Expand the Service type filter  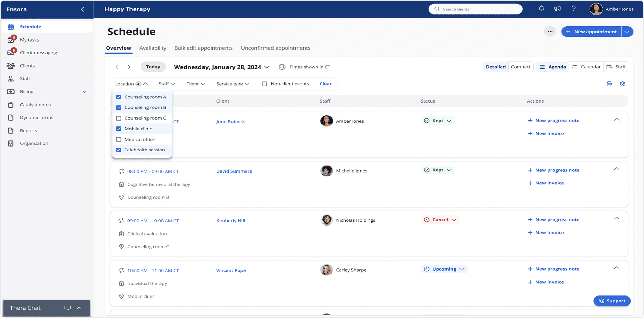tap(232, 84)
